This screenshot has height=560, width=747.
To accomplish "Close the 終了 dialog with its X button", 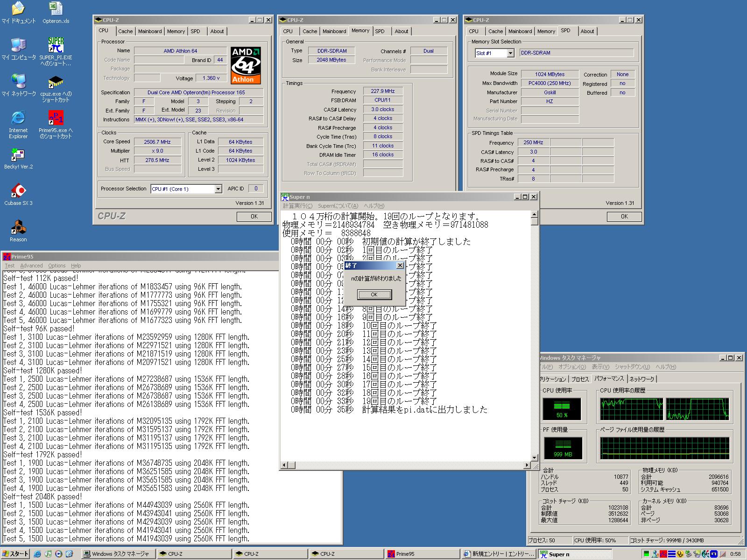I will pos(400,266).
